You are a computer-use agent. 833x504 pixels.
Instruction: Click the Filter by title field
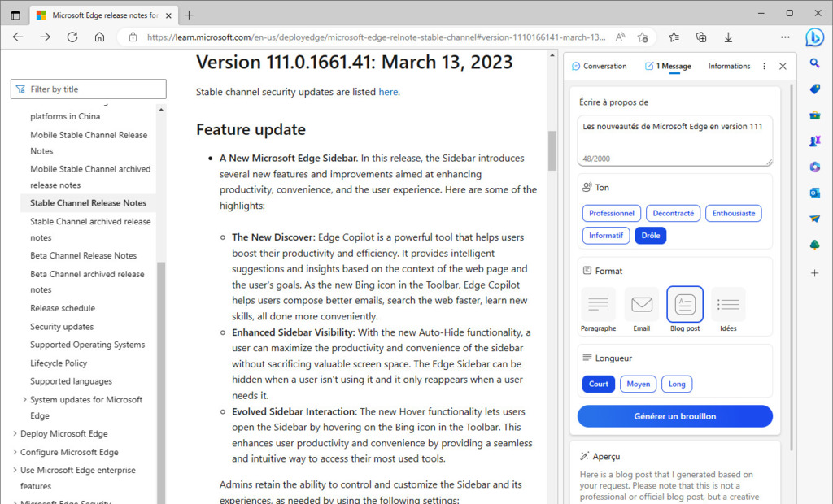click(88, 89)
